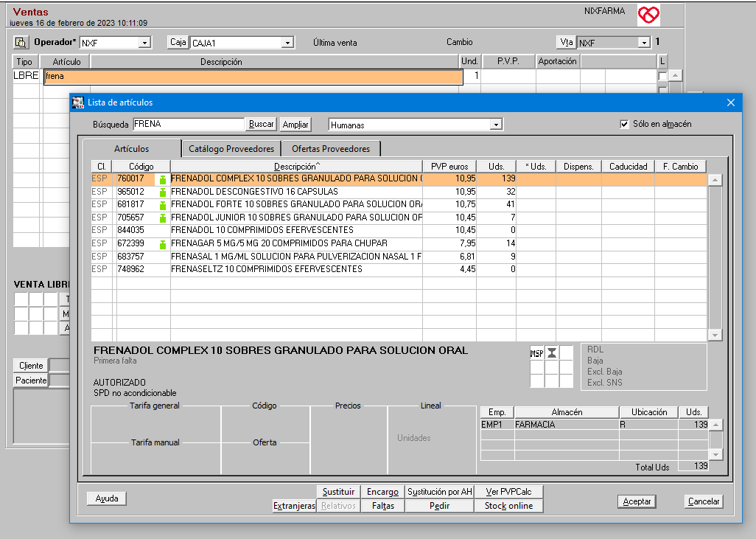Select FRENADOL 10 COMPRIMIDOS EFERVESCENTES row
Viewport: 756px width, 539px height.
coord(399,230)
